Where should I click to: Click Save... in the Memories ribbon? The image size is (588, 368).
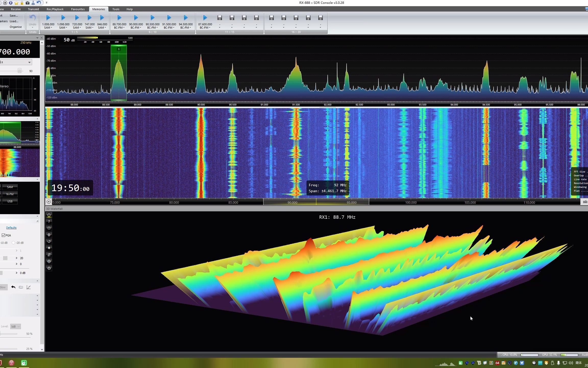14,16
